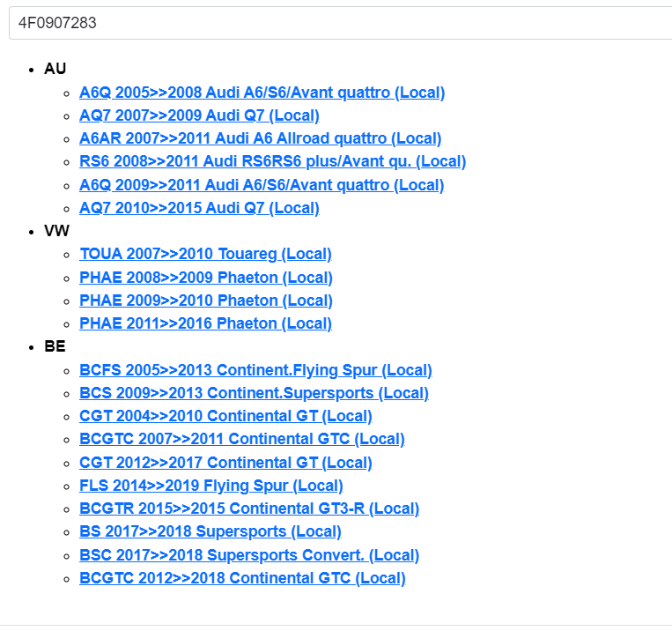This screenshot has height=631, width=672.
Task: Click the Continental GT3-R 2015 link
Action: [249, 509]
